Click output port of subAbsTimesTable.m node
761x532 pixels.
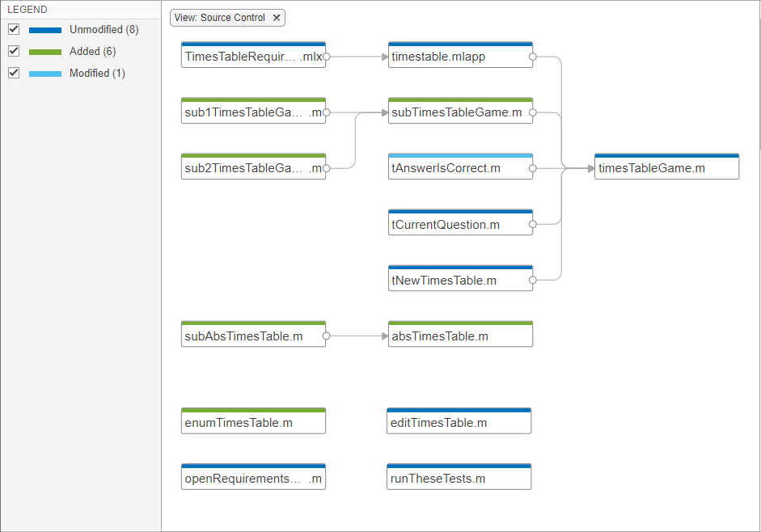(326, 336)
